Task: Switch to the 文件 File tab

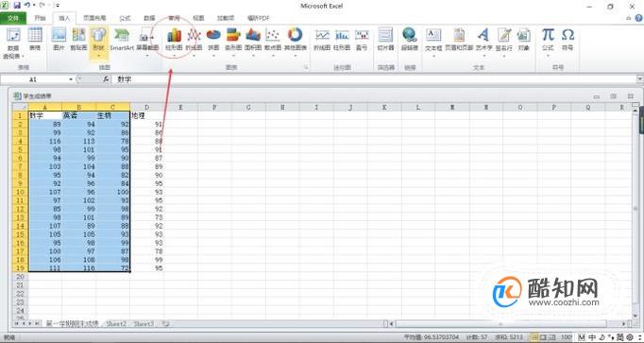Action: click(13, 18)
